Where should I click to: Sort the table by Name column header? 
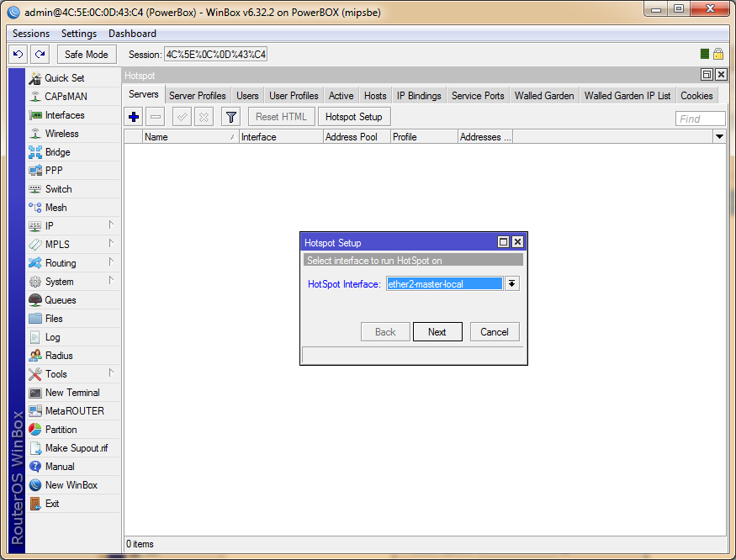pos(189,137)
